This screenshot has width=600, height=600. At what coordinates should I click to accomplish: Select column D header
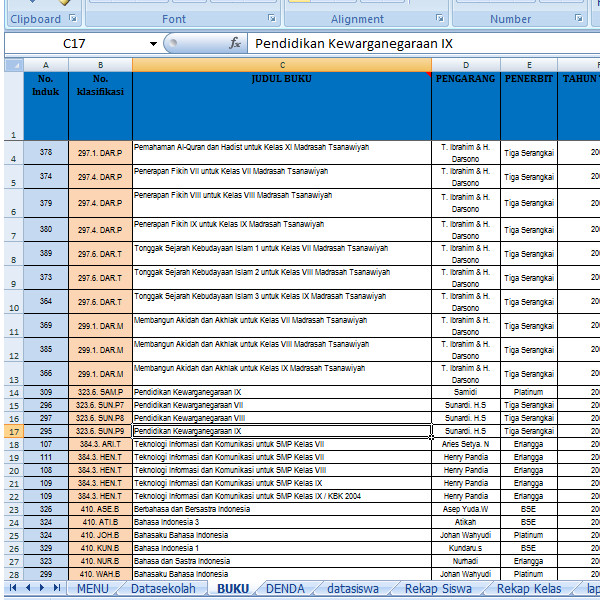[x=466, y=65]
